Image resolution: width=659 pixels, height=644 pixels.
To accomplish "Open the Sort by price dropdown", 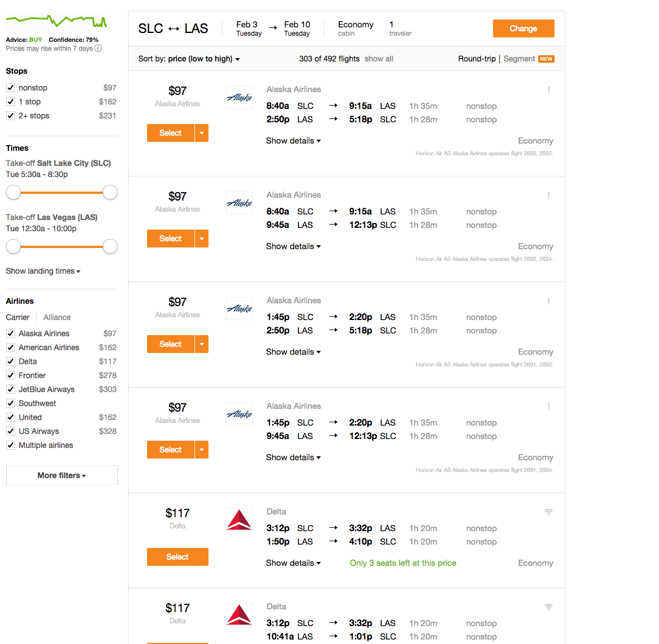I will coord(189,59).
